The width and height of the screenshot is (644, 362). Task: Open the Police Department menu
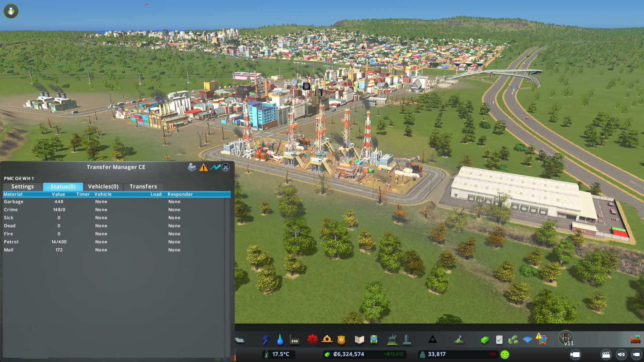[x=341, y=340]
